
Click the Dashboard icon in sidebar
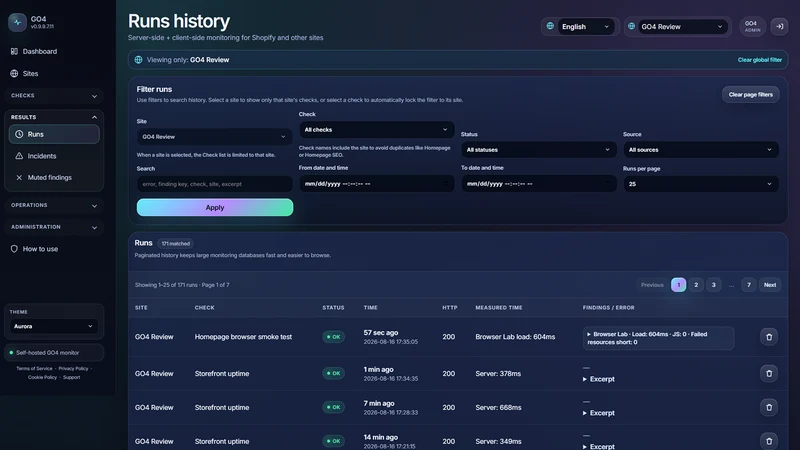click(x=14, y=52)
